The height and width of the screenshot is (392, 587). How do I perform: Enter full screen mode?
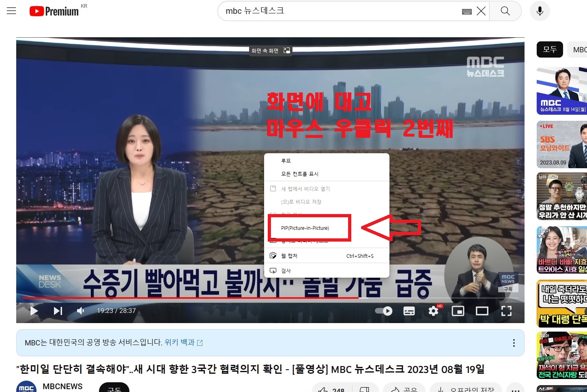tap(506, 311)
